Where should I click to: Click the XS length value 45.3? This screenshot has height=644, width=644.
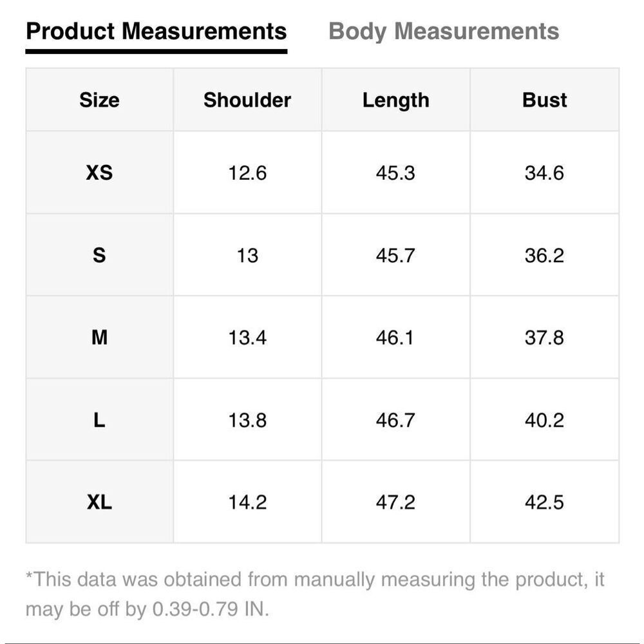395,173
